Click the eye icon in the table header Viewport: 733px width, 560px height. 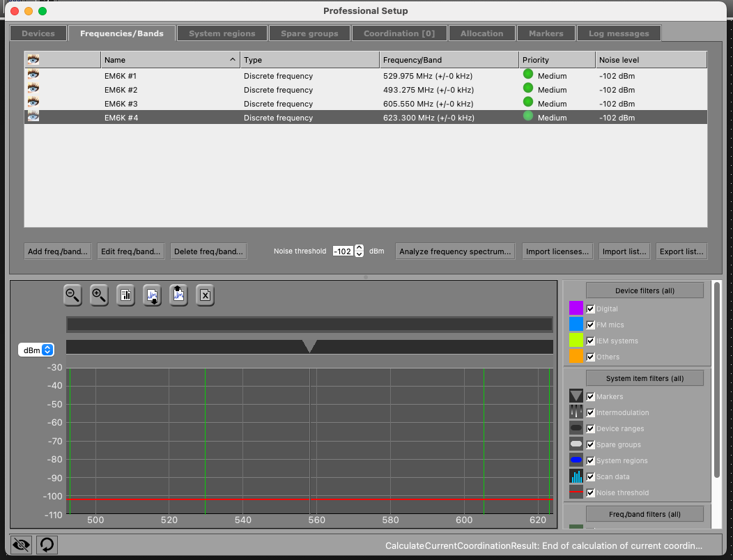[33, 59]
